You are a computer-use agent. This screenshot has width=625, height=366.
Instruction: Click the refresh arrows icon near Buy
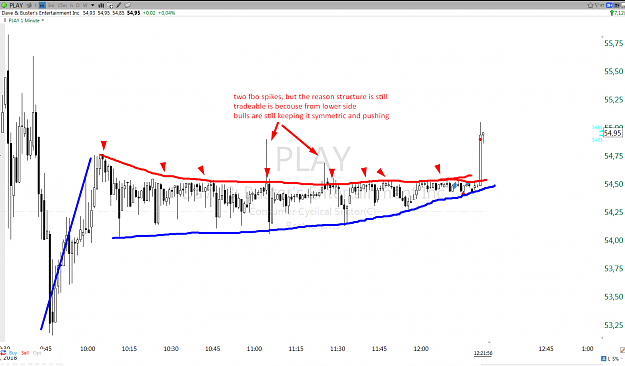(x=3, y=353)
